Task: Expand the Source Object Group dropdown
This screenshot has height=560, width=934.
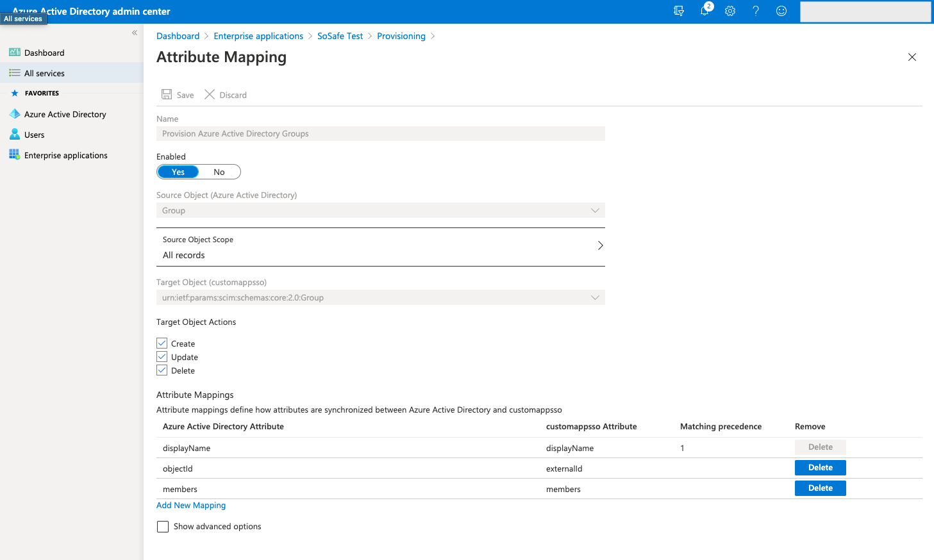Action: 380,210
